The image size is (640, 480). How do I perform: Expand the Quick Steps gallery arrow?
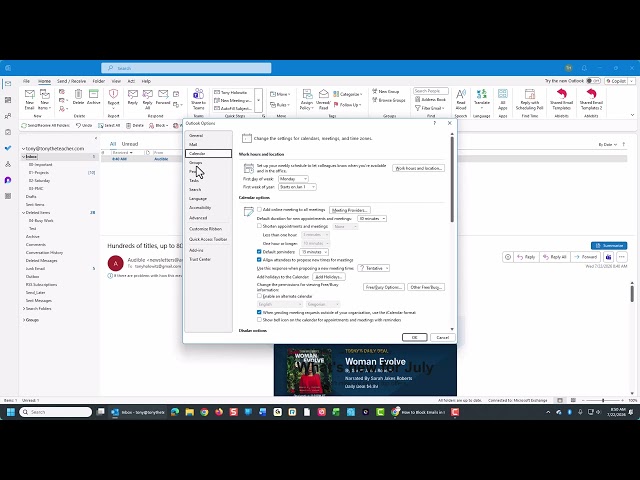[258, 100]
